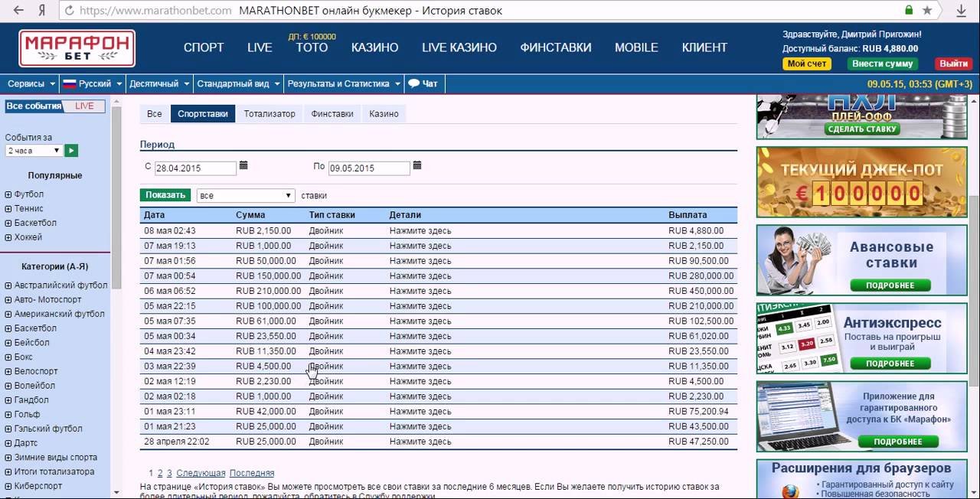Expand Футбол in popular sports
980x499 pixels.
[8, 194]
